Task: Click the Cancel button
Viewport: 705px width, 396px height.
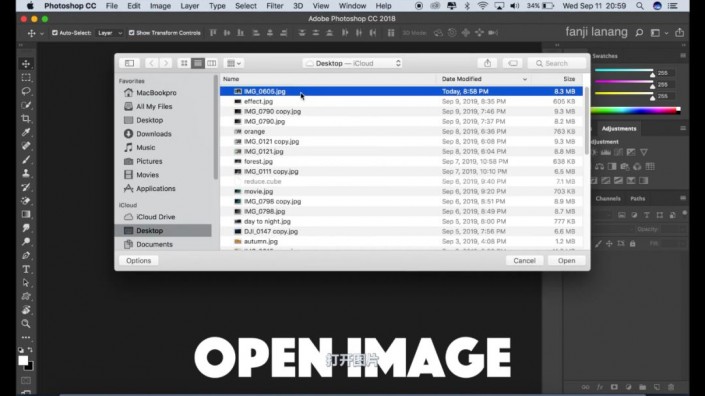Action: pyautogui.click(x=524, y=261)
